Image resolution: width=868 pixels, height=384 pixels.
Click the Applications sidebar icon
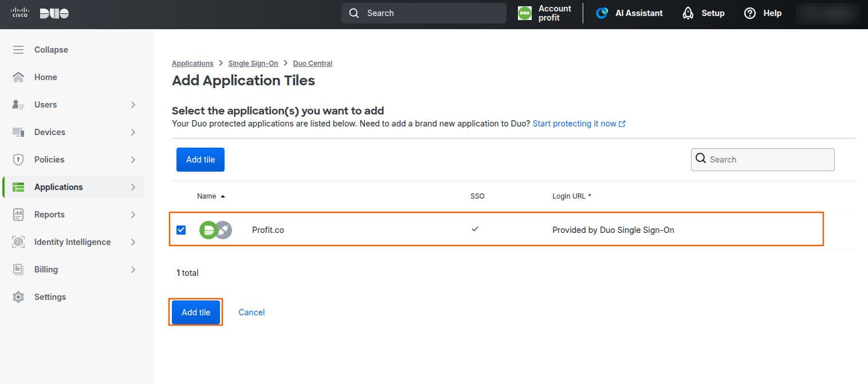(18, 187)
